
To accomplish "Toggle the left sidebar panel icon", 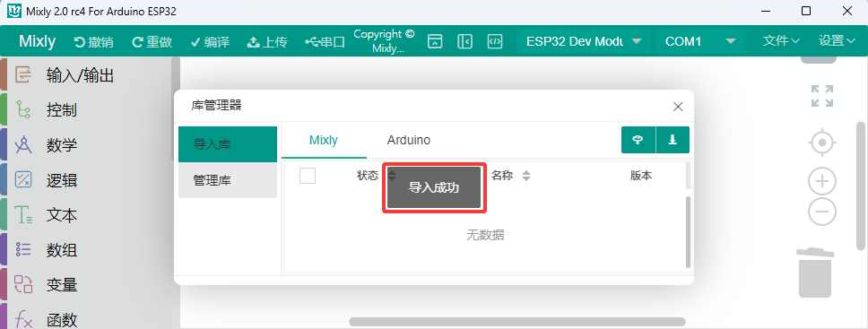I will [465, 41].
